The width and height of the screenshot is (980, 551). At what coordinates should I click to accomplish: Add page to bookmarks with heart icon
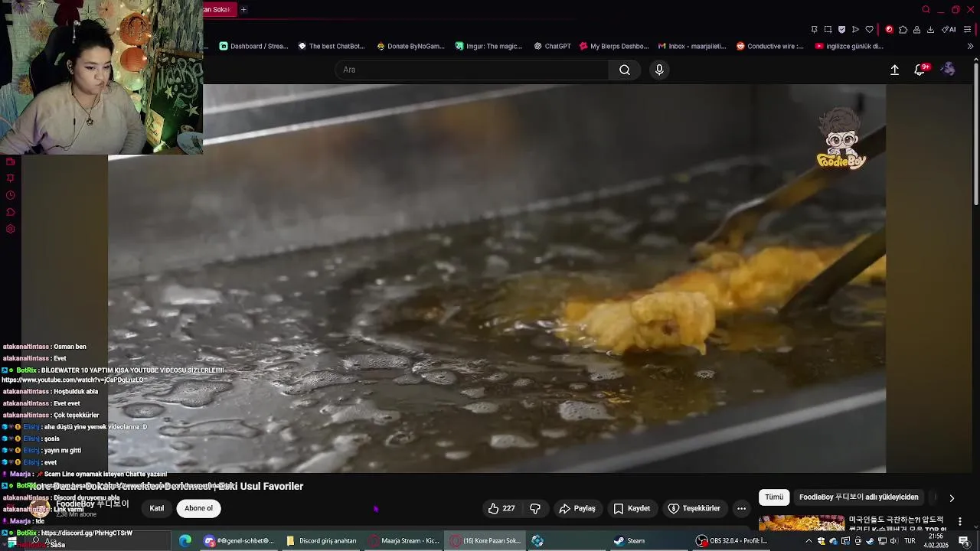(x=869, y=30)
